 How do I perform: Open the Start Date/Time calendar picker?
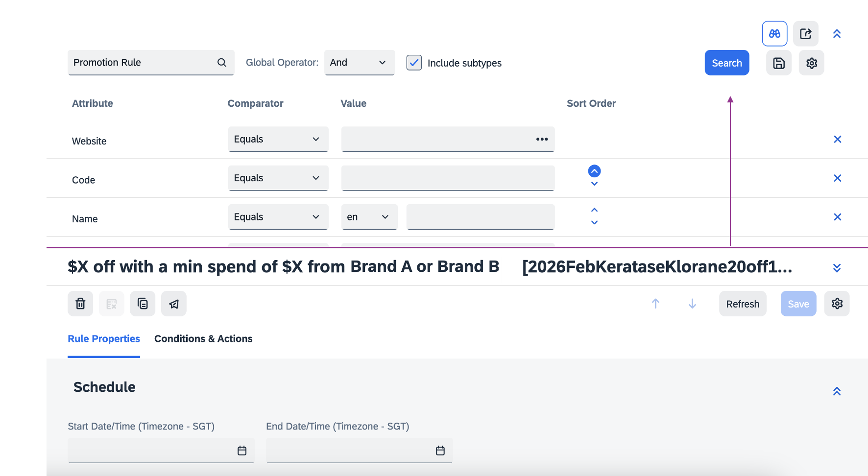[242, 451]
